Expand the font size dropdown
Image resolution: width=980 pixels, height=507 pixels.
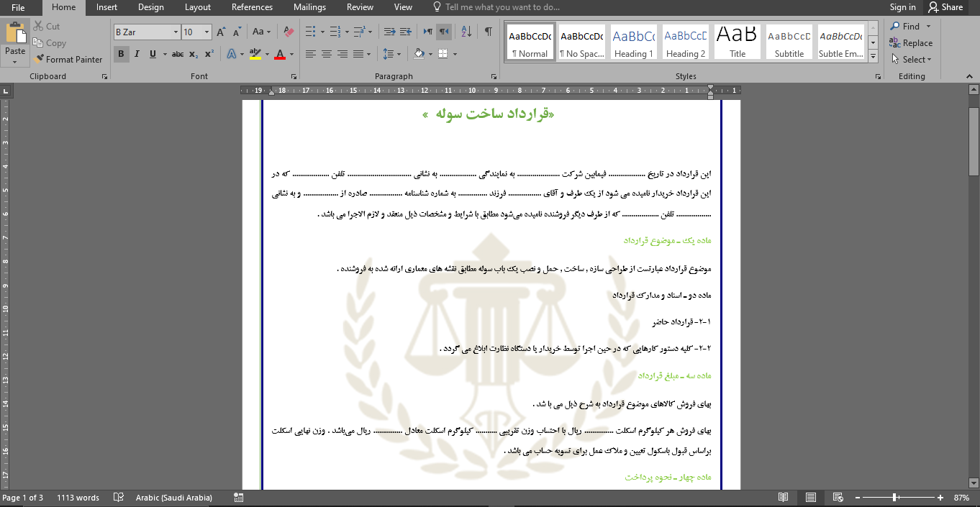(207, 32)
